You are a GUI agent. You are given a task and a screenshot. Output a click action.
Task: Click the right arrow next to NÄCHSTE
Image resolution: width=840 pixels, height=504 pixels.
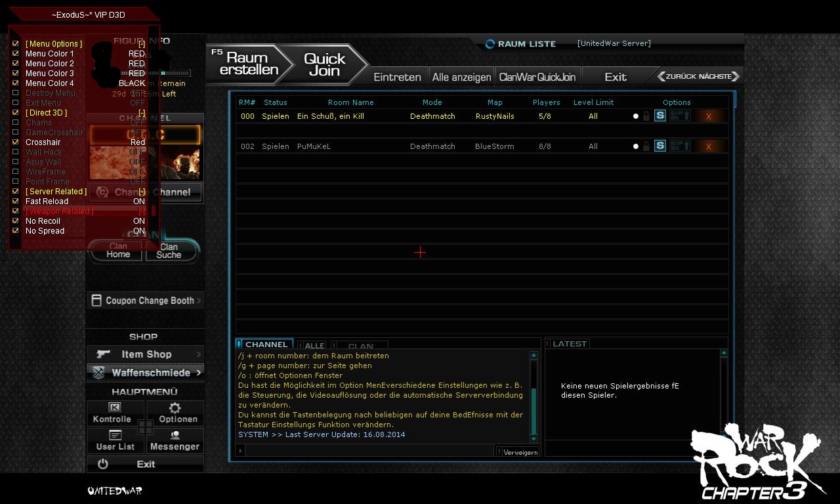[x=736, y=76]
